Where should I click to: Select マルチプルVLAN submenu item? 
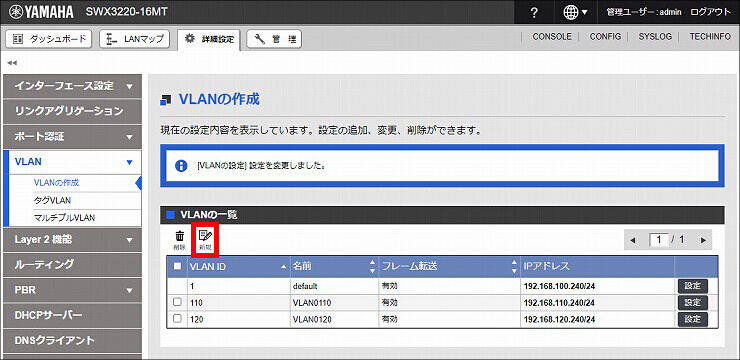click(x=65, y=218)
